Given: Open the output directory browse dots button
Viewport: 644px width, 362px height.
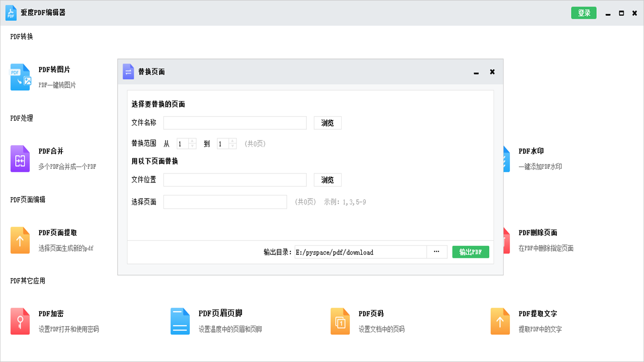Looking at the screenshot, I should click(x=437, y=252).
